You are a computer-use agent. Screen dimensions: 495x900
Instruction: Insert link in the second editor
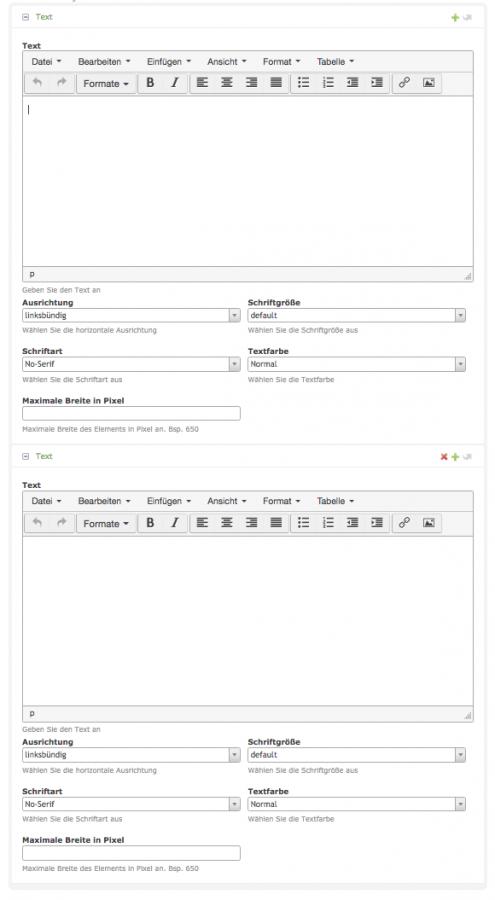coord(404,522)
